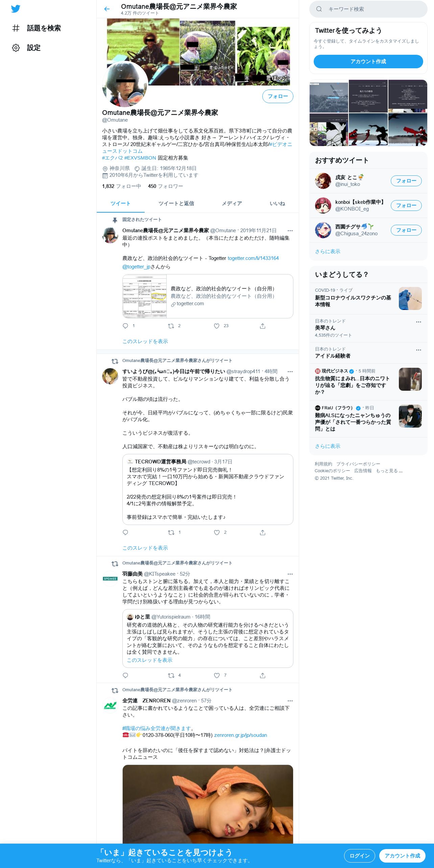Screen dimensions: 434x868
Task: Follow Omutane with フォロー button
Action: coord(278,96)
